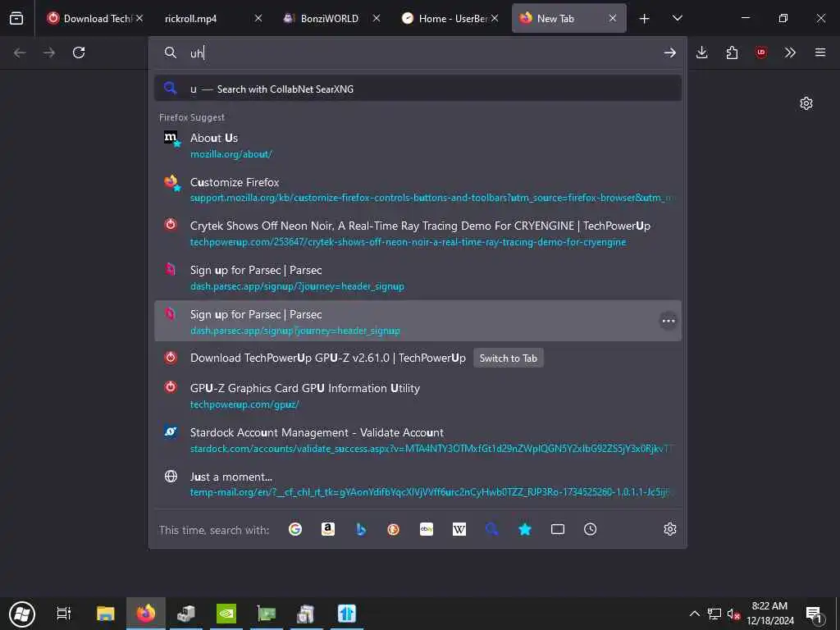Open search settings gear in dropdown
Screen dimensions: 840x630
[x=669, y=529]
